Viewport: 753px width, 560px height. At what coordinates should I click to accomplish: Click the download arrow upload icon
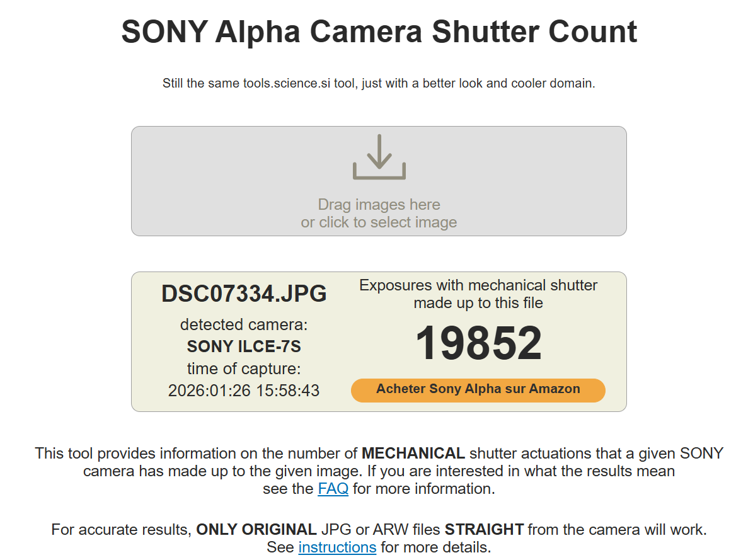(x=379, y=157)
